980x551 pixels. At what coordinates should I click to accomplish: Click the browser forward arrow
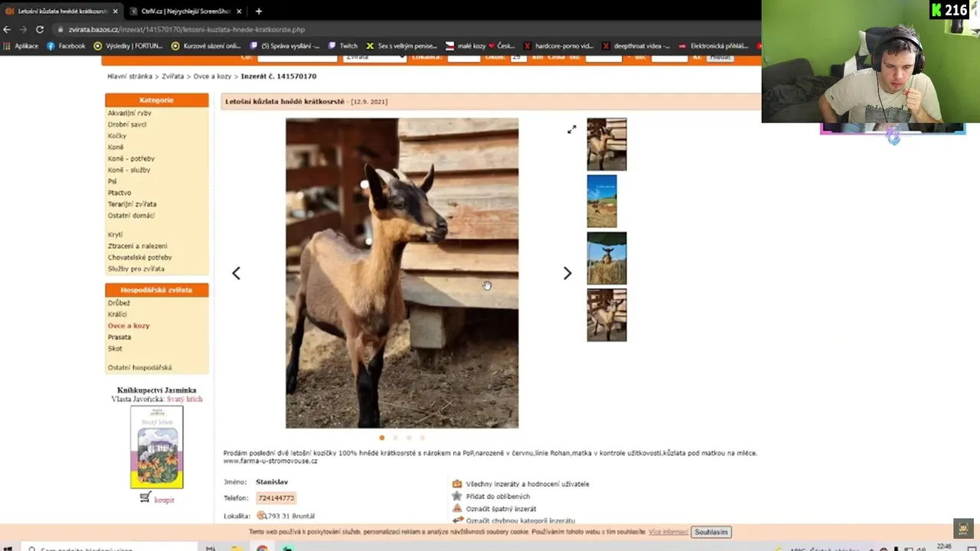[x=23, y=29]
